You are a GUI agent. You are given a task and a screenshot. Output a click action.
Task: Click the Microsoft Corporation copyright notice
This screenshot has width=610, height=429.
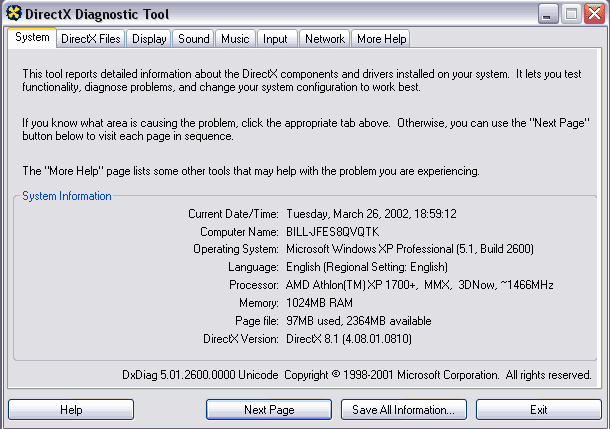point(438,375)
